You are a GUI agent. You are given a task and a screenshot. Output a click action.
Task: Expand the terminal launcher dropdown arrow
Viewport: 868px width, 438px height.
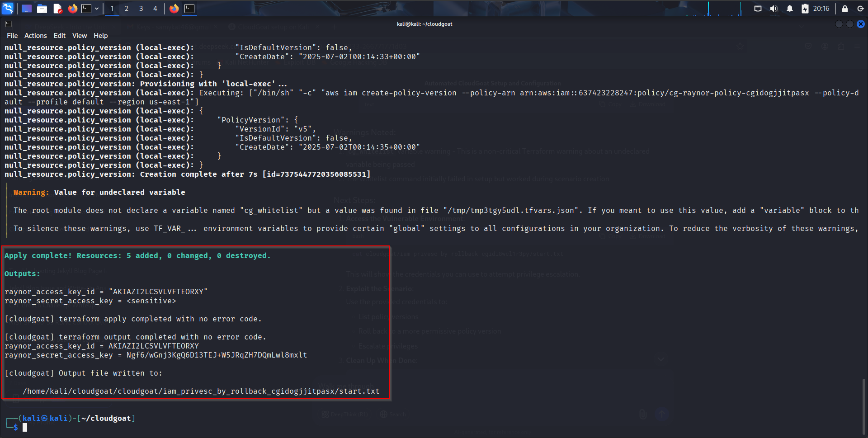97,9
